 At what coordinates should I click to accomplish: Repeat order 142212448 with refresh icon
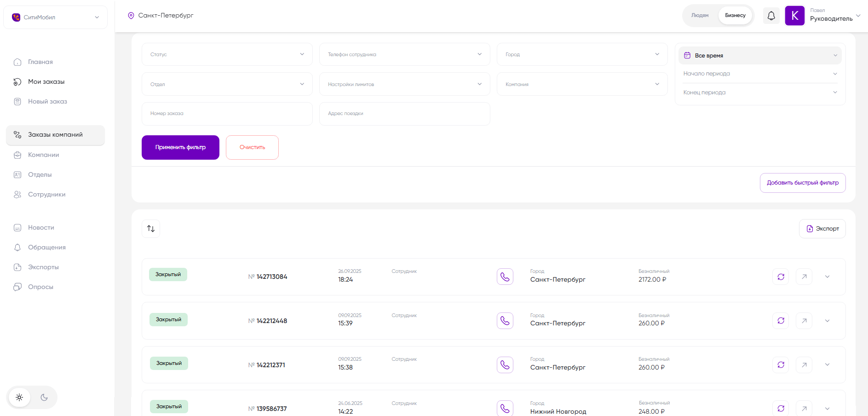coord(781,321)
